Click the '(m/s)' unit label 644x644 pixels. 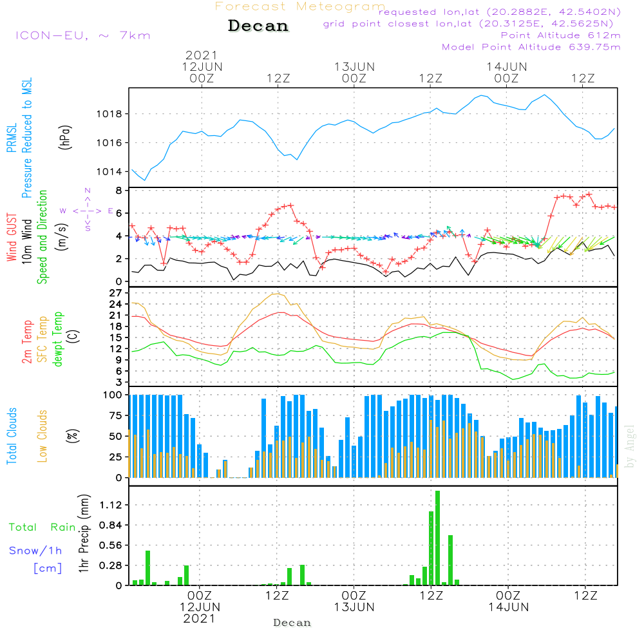[x=62, y=237]
